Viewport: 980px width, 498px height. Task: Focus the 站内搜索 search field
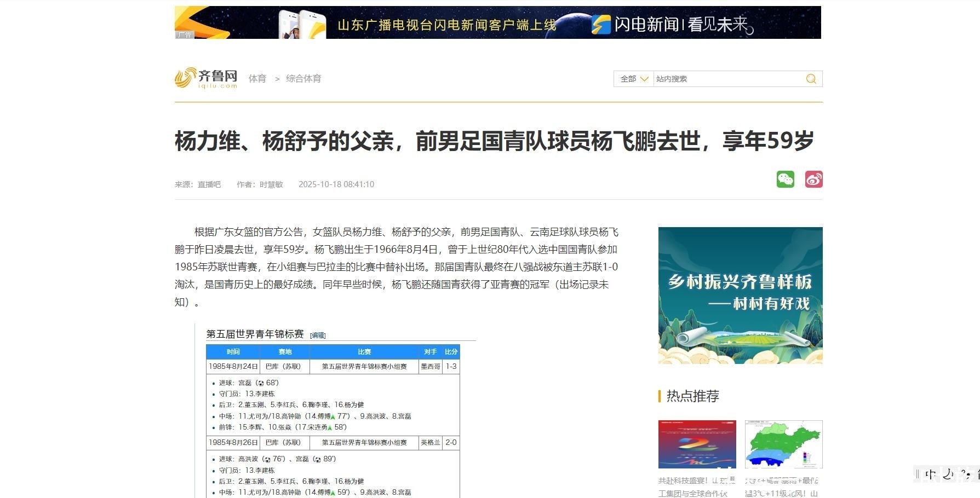pos(727,79)
